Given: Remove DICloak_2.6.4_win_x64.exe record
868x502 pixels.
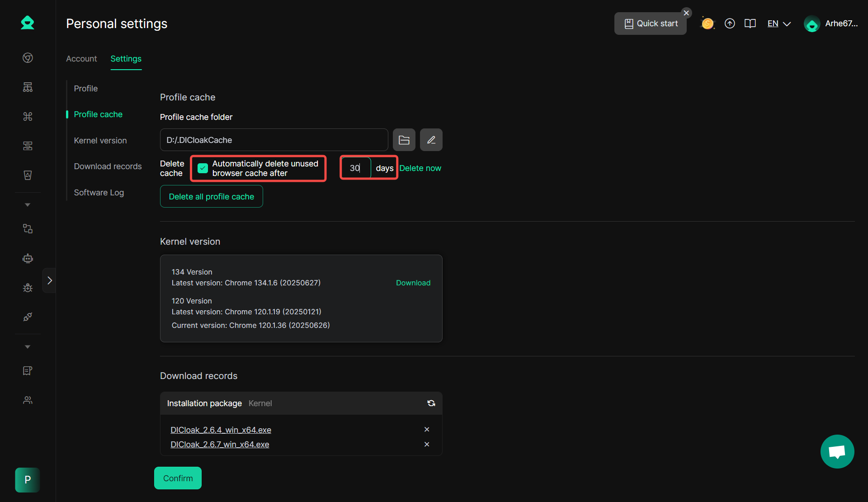Looking at the screenshot, I should point(427,430).
